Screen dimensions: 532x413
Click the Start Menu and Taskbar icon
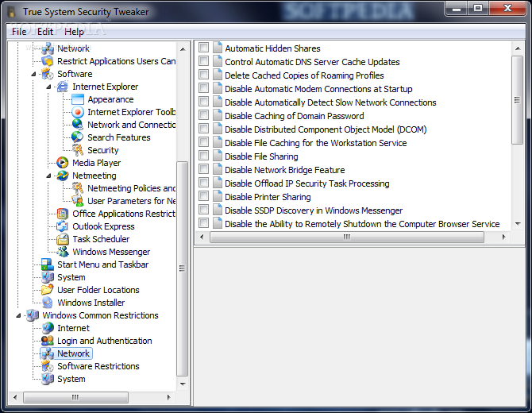[47, 264]
